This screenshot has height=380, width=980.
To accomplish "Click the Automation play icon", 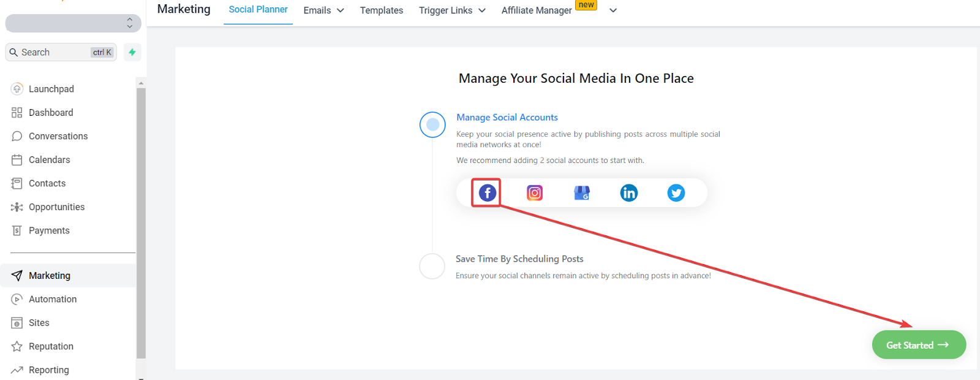I will point(17,299).
